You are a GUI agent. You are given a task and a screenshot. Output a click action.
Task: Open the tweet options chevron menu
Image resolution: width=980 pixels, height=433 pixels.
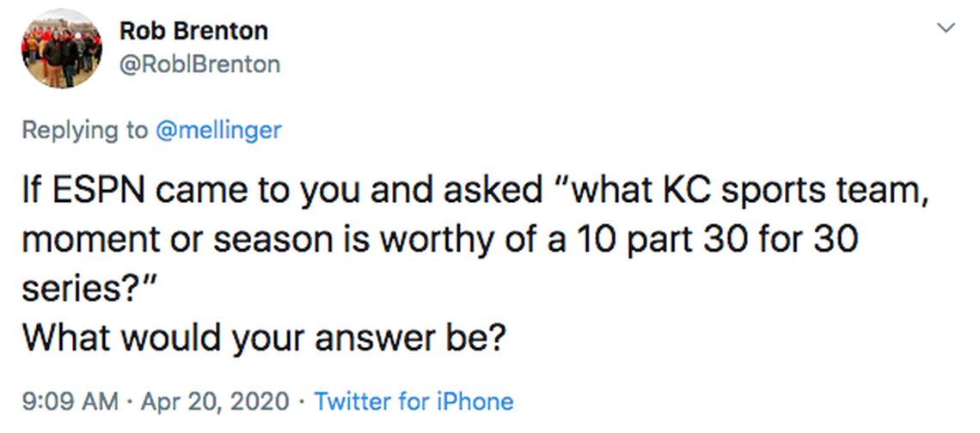946,28
